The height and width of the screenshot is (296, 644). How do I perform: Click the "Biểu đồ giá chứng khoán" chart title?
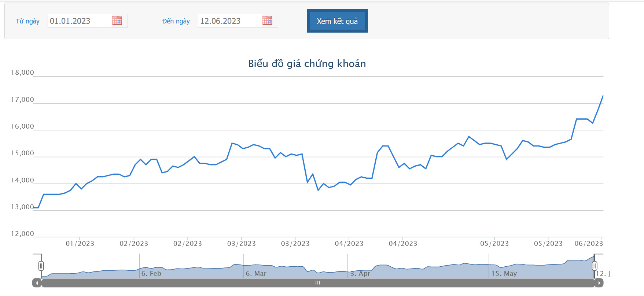pyautogui.click(x=307, y=64)
